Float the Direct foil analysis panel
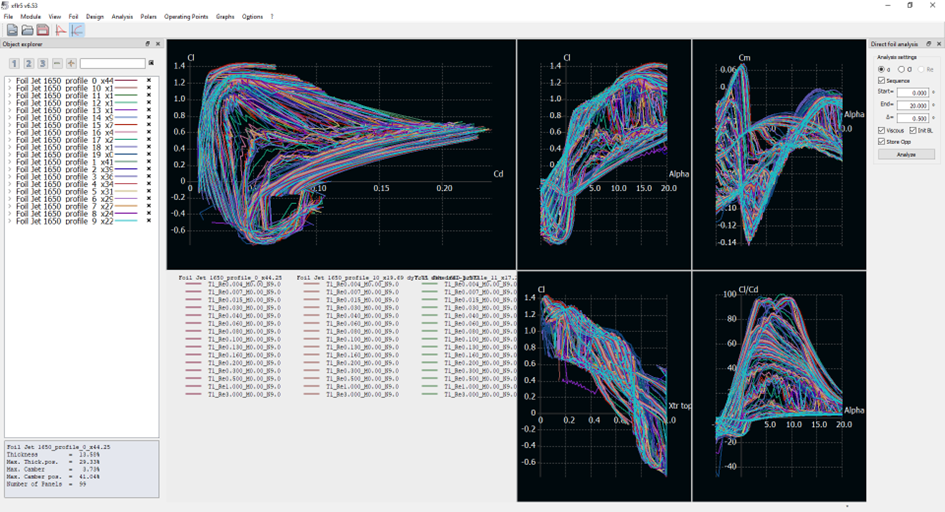 [929, 44]
